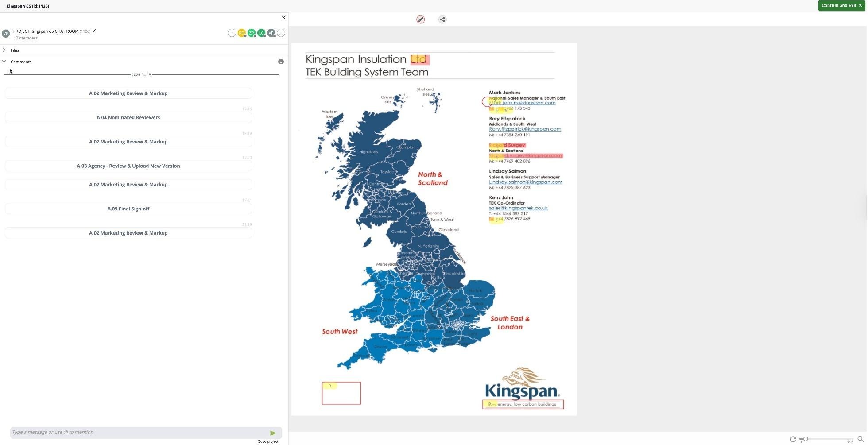
Task: Click the Rory.fitzpatrick@kingspan.com email link
Action: [525, 129]
